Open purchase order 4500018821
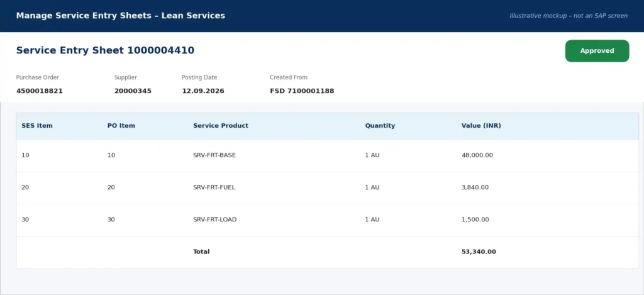Viewport: 644px width, 295px height. click(x=40, y=91)
